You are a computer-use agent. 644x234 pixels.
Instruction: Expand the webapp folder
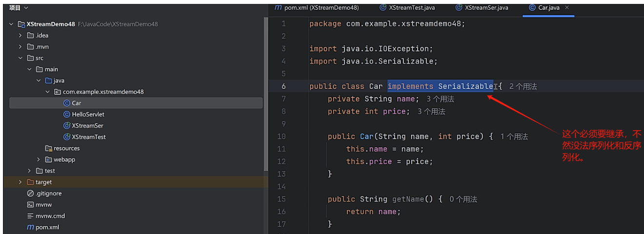(38, 159)
